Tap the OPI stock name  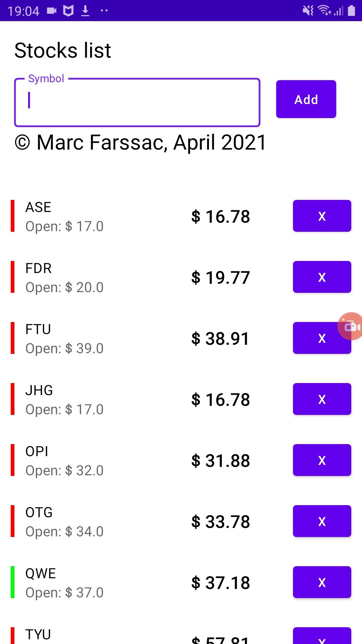tap(37, 451)
